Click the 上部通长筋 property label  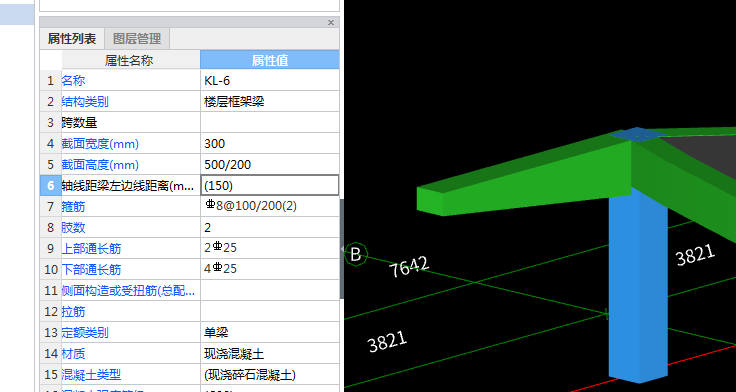(91, 248)
